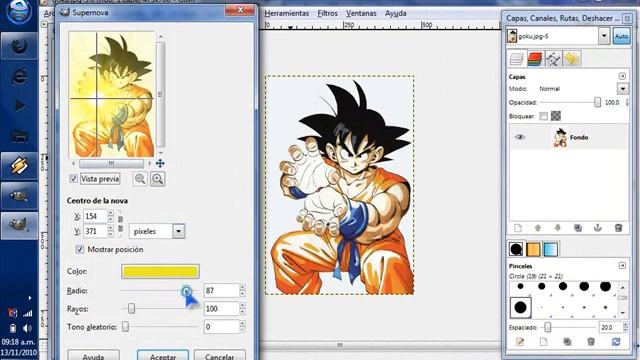Duplicate brush icon in Pinceles panel
This screenshot has height=360, width=640.
567,342
